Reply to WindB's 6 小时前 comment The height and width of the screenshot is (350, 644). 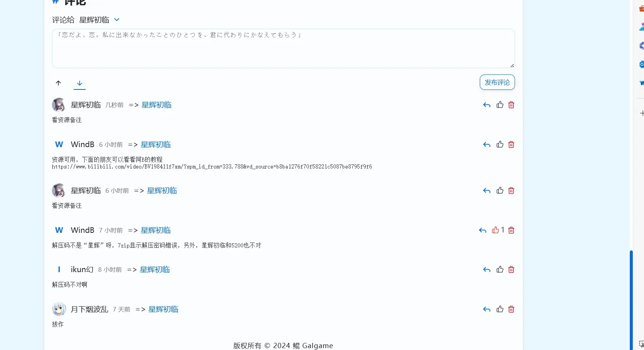pyautogui.click(x=487, y=145)
